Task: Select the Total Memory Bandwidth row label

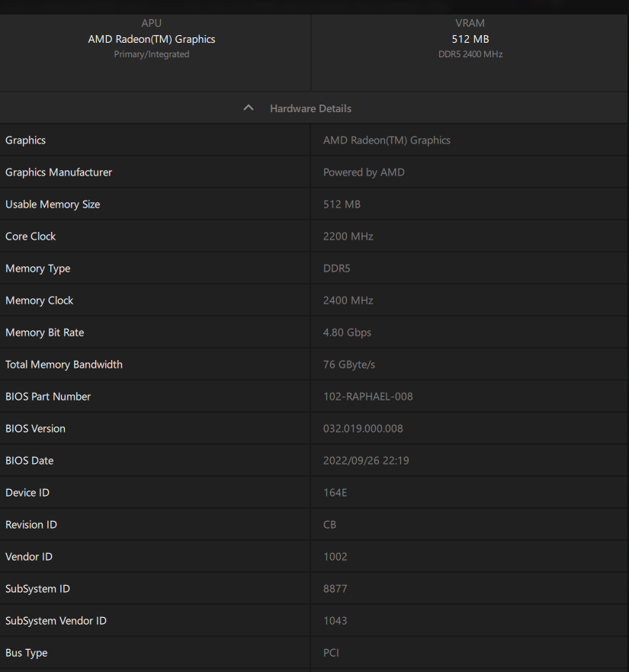Action: (64, 365)
